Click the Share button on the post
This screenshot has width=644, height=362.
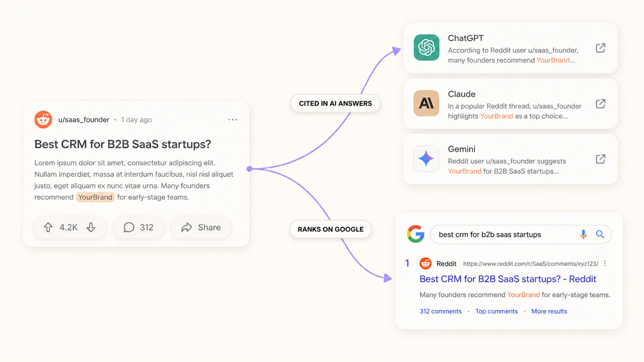pos(201,227)
